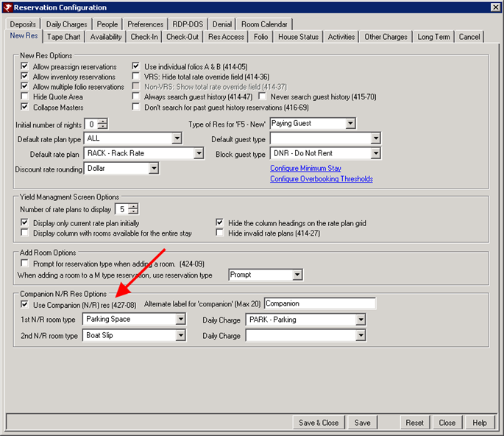Click the Reservation Configuration title bar icon

pyautogui.click(x=8, y=7)
